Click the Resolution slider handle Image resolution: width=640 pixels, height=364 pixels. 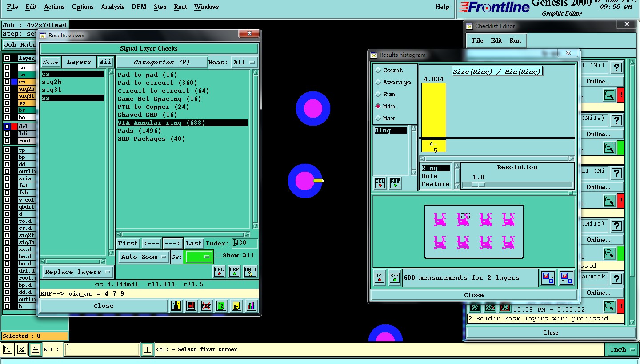[478, 185]
